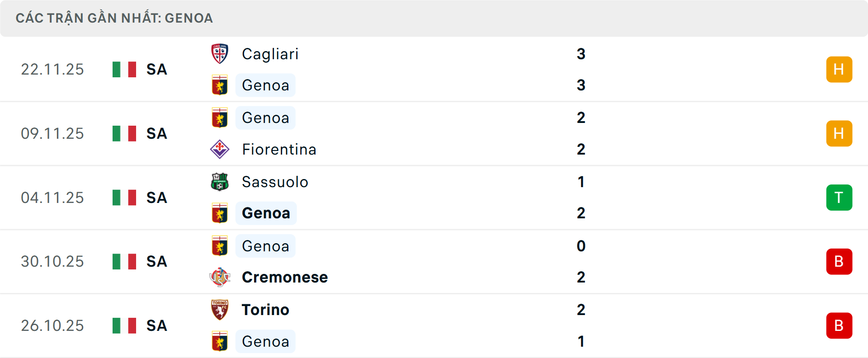Click the Fiorentina team badge

220,149
